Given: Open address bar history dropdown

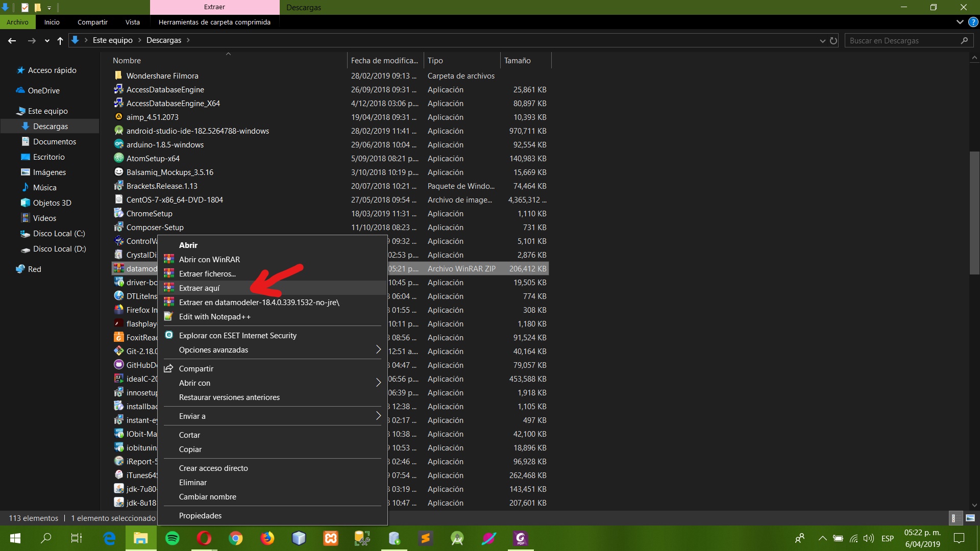Looking at the screenshot, I should coord(822,40).
